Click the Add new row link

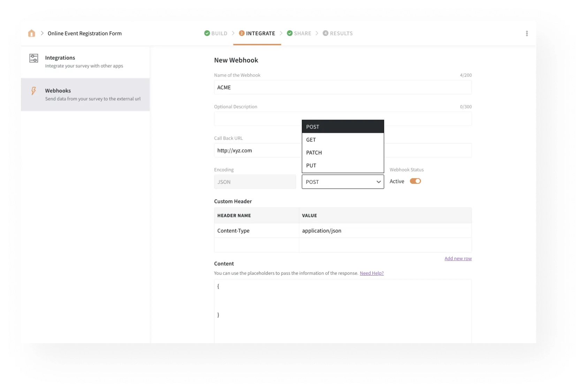pos(458,258)
